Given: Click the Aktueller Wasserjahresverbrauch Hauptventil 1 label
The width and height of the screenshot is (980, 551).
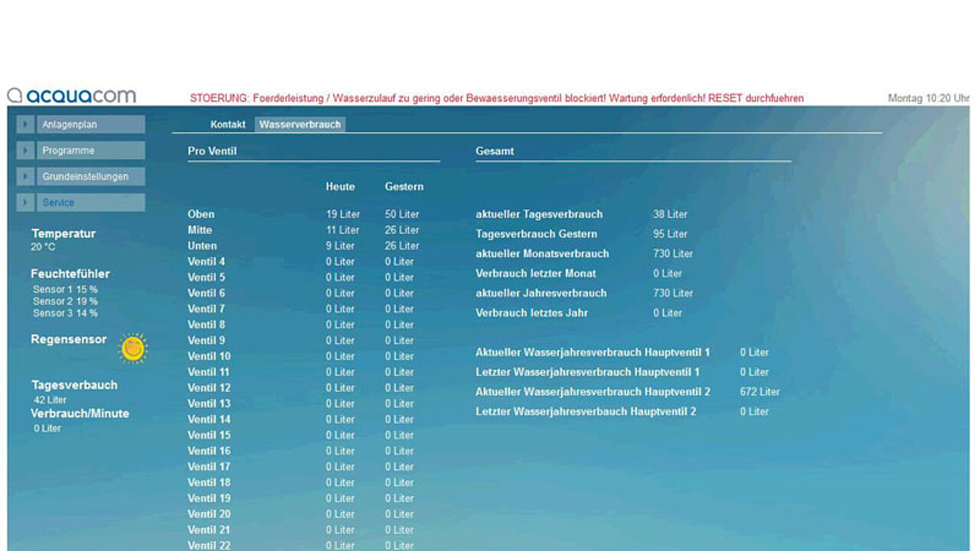Looking at the screenshot, I should point(593,352).
